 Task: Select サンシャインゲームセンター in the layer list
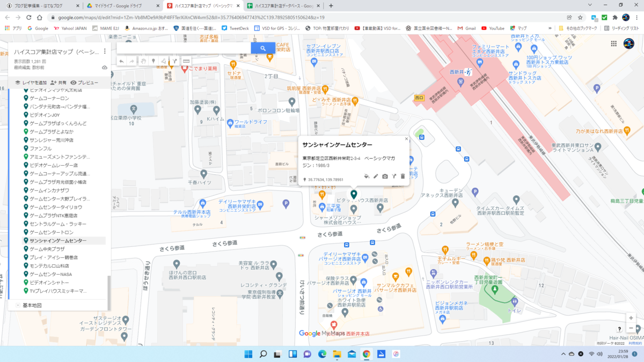tap(58, 241)
